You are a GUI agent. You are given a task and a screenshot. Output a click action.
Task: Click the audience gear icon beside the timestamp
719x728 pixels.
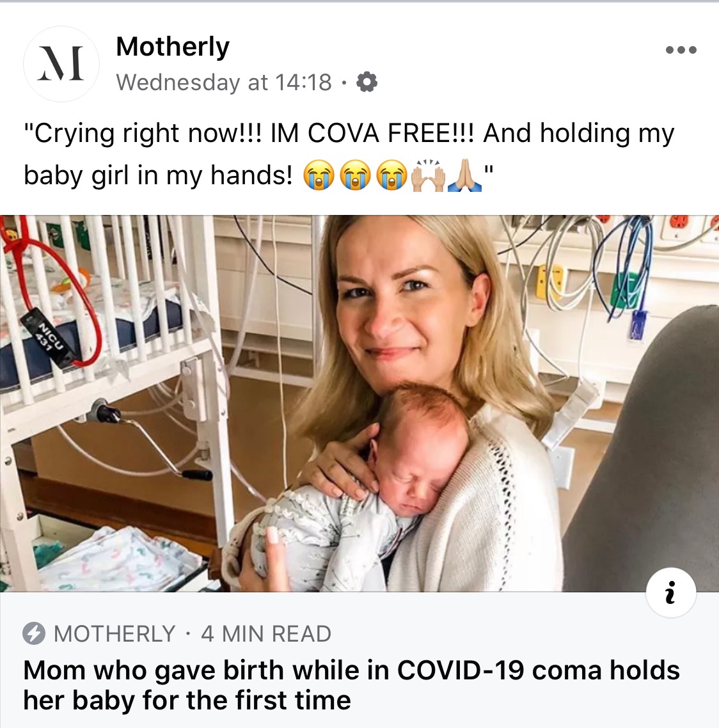367,83
